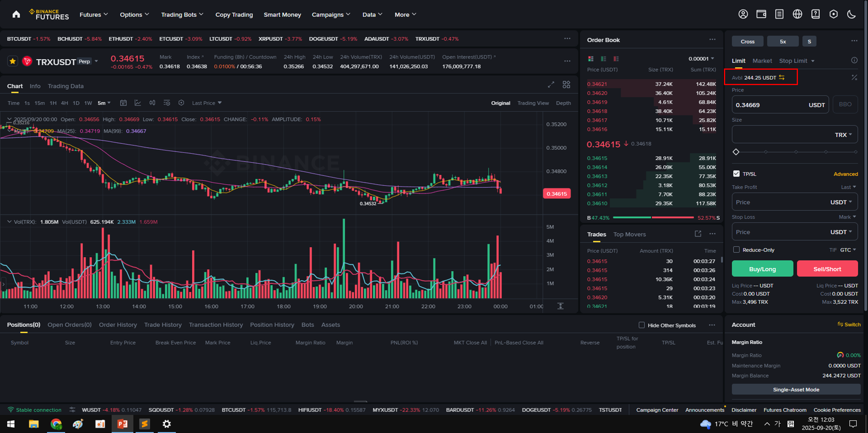Click the star favorite icon for TRXUSDT

pos(13,61)
